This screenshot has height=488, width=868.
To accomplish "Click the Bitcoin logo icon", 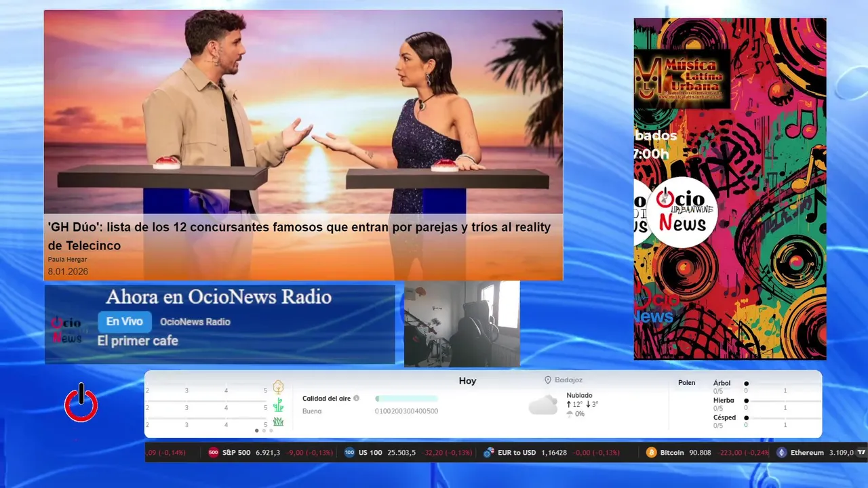I will (651, 453).
